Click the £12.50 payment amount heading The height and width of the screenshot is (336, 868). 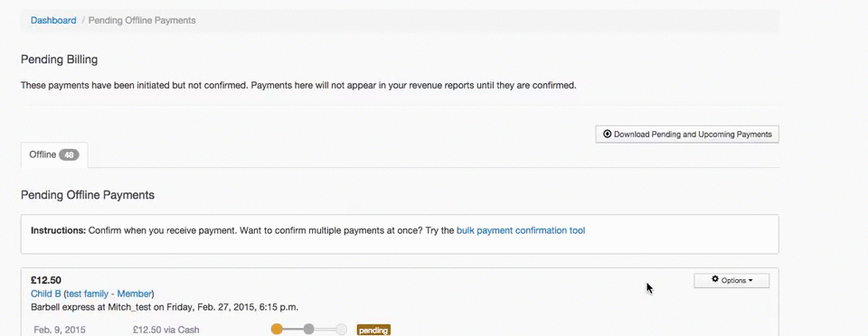[46, 280]
